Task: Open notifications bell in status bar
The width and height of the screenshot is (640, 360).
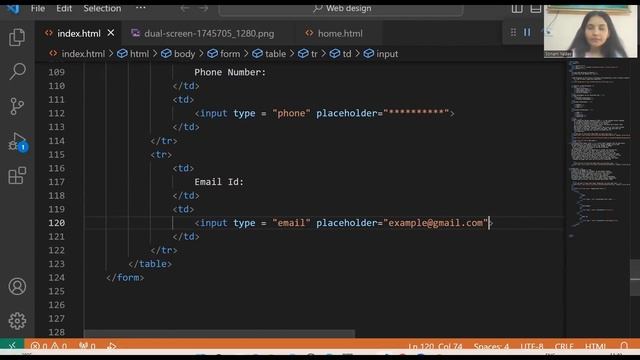Action: (624, 347)
